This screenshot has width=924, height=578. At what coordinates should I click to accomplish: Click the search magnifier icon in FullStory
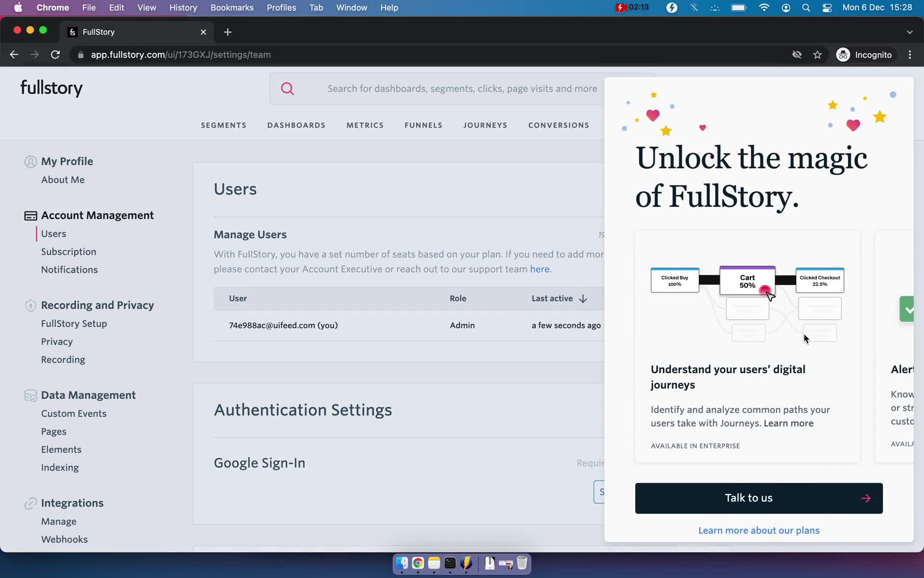tap(287, 89)
